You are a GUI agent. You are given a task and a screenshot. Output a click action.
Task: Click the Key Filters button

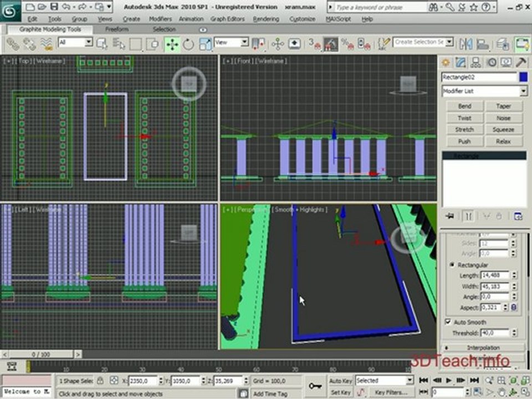390,392
